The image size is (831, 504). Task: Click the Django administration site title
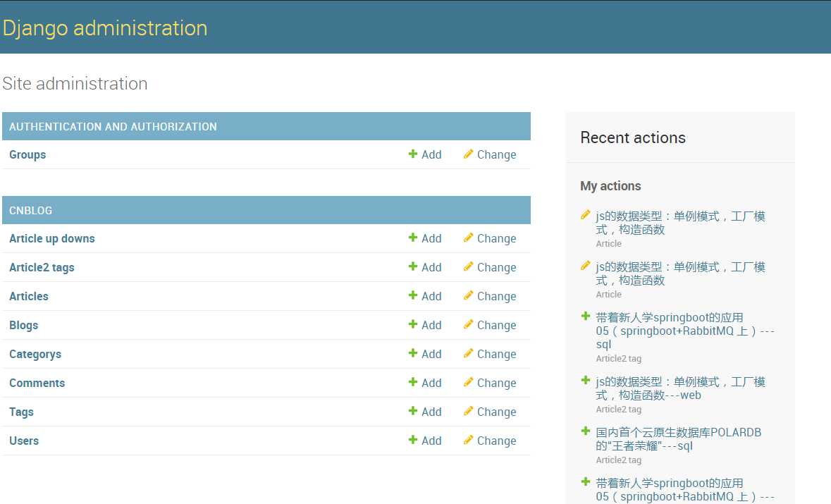[x=105, y=28]
